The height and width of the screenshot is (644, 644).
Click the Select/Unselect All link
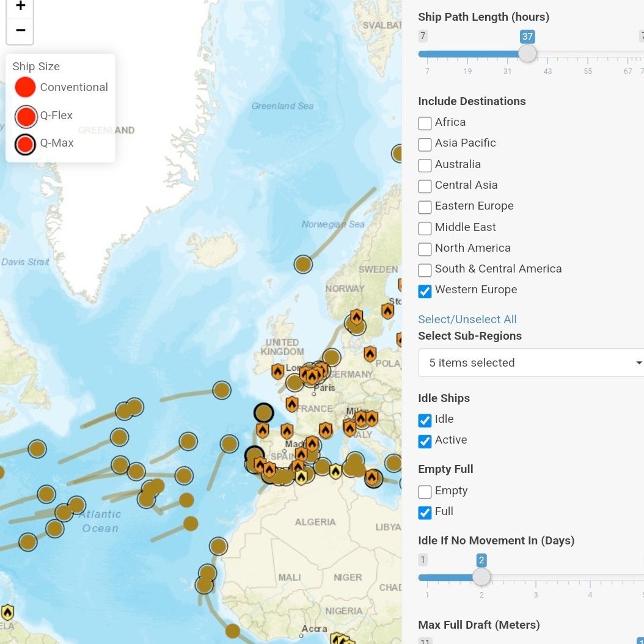pyautogui.click(x=467, y=319)
